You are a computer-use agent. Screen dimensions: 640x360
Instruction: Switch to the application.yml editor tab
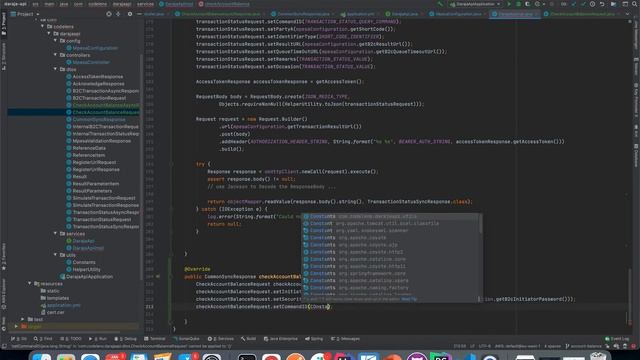pyautogui.click(x=360, y=14)
